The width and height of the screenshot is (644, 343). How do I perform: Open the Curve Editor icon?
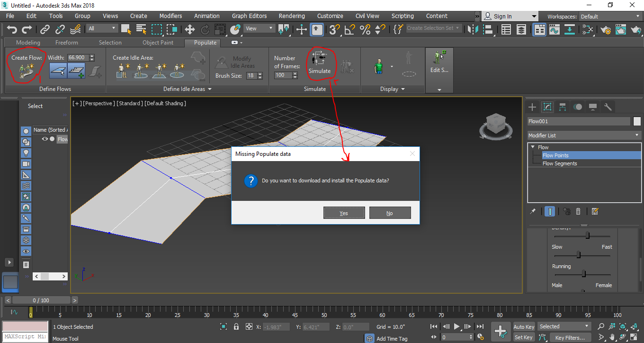point(555,29)
